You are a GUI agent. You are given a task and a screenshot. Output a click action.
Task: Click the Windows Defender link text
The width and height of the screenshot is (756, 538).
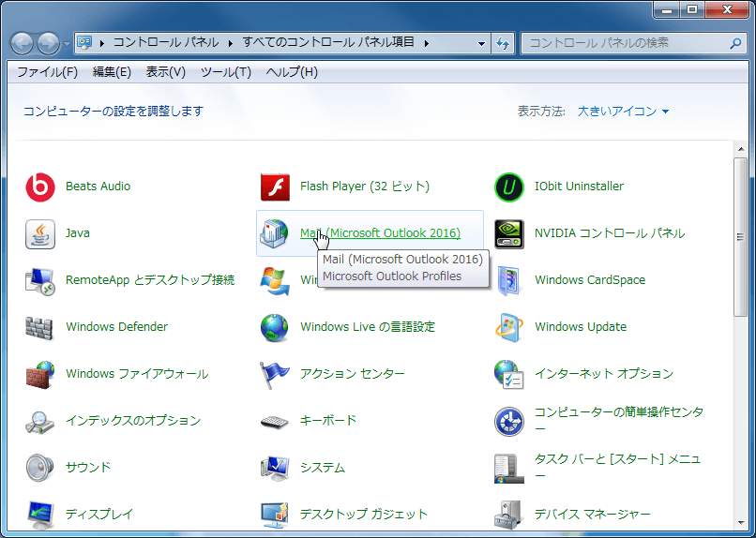pyautogui.click(x=116, y=326)
